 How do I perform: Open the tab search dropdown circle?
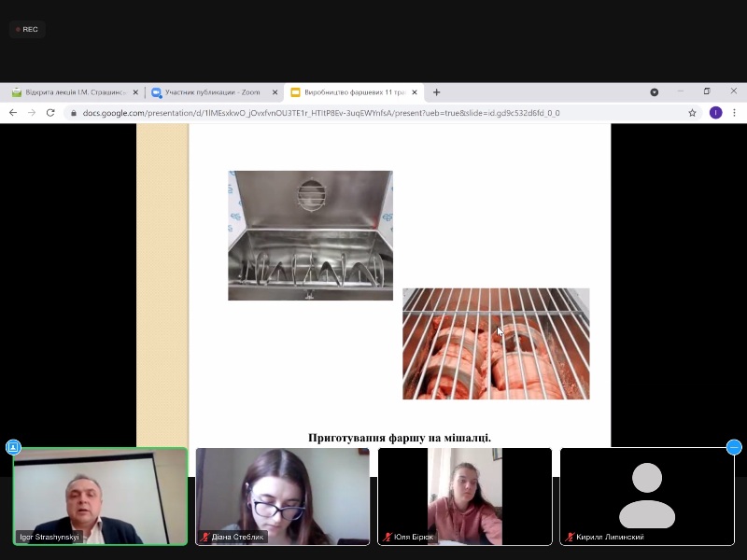pos(655,92)
